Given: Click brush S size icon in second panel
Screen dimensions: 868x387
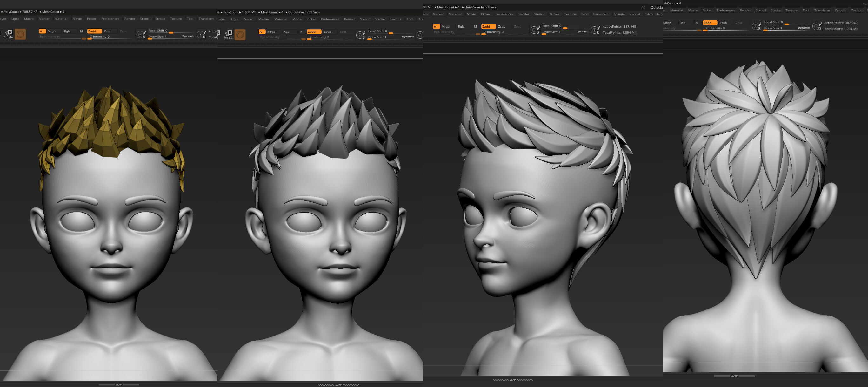Looking at the screenshot, I should (361, 35).
